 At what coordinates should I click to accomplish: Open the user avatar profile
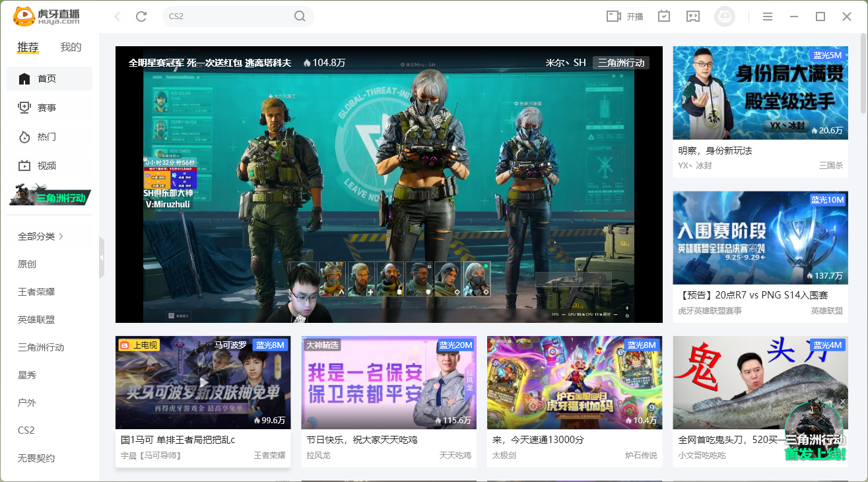pyautogui.click(x=725, y=17)
